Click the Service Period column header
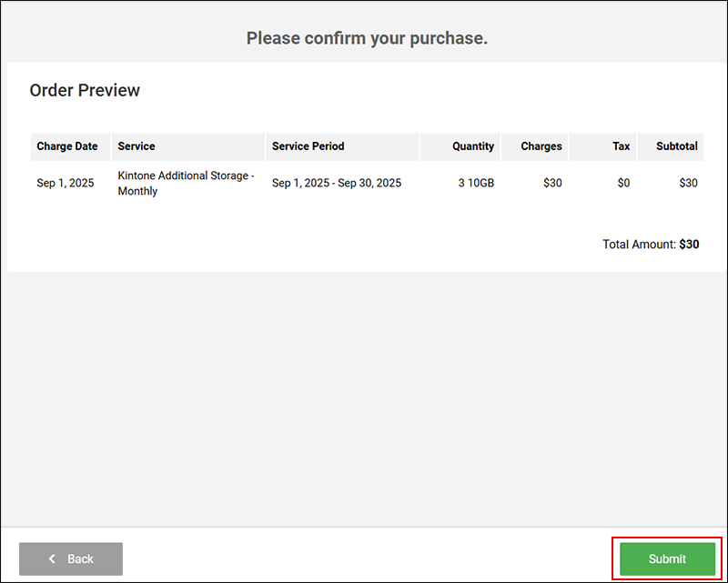The height and width of the screenshot is (583, 728). coord(308,146)
